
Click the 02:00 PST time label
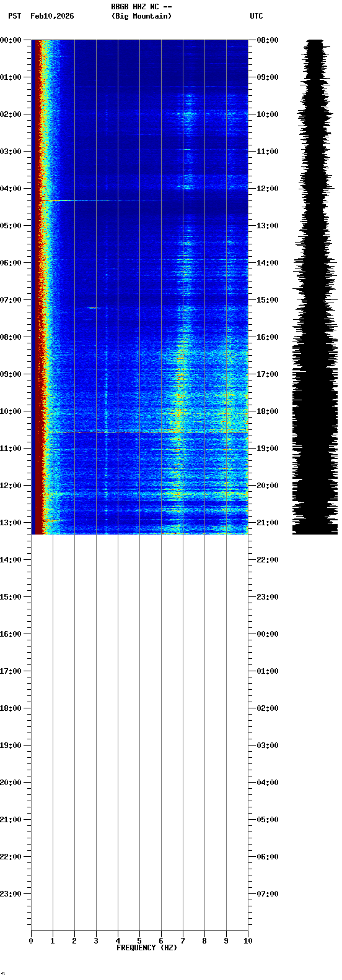[x=11, y=114]
